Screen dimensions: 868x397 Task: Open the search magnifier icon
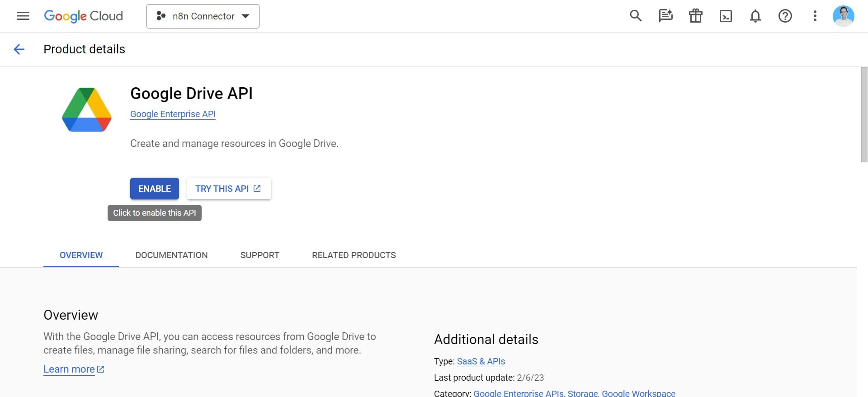[636, 16]
